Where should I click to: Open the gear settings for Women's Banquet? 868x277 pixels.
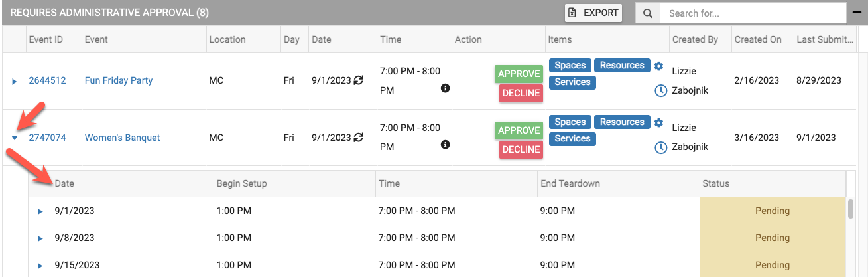coord(658,122)
